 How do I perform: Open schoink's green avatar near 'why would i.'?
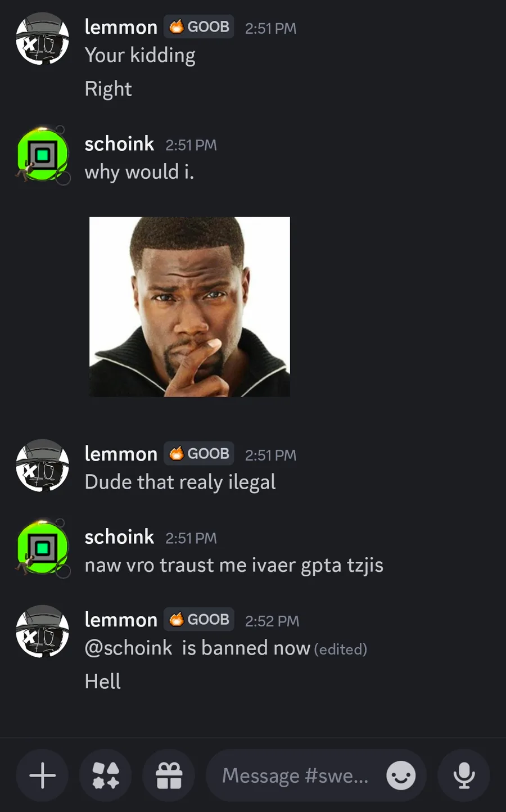(x=43, y=155)
